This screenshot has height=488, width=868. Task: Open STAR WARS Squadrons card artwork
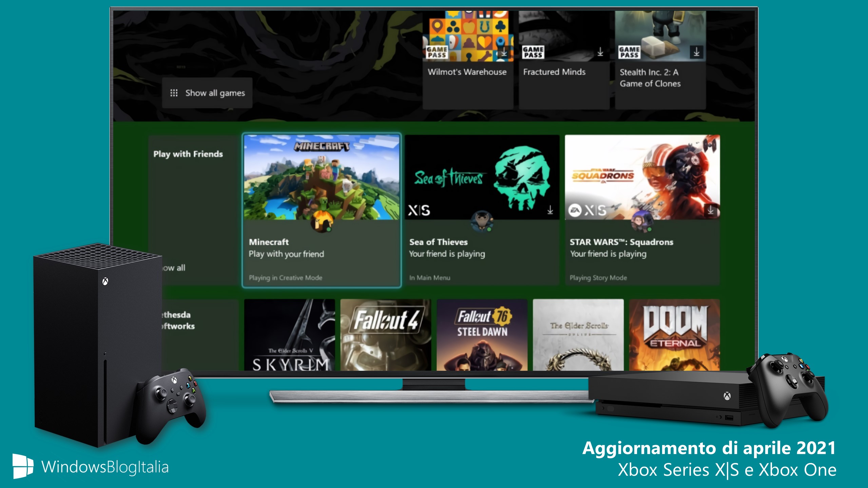coord(642,177)
